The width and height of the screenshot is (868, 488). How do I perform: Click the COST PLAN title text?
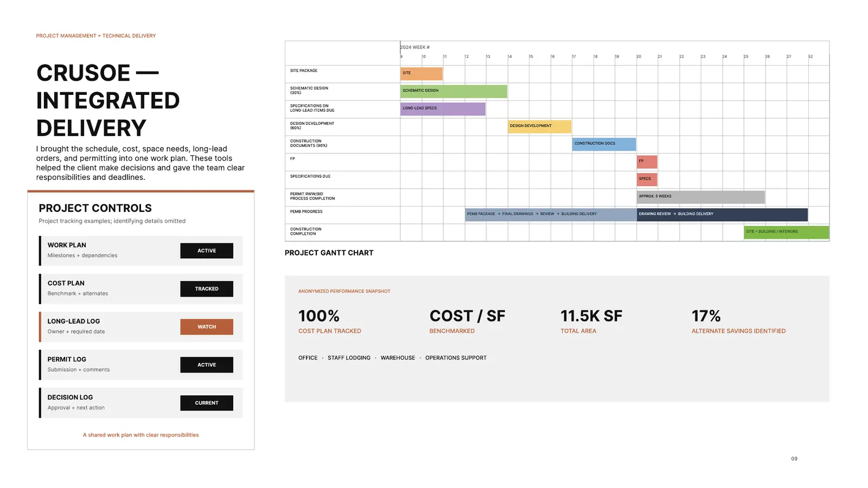pos(66,283)
